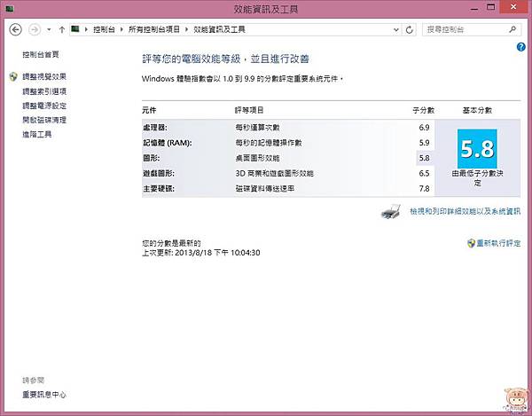The width and height of the screenshot is (532, 416).
Task: Click the 評等項目 column header
Action: click(x=249, y=110)
